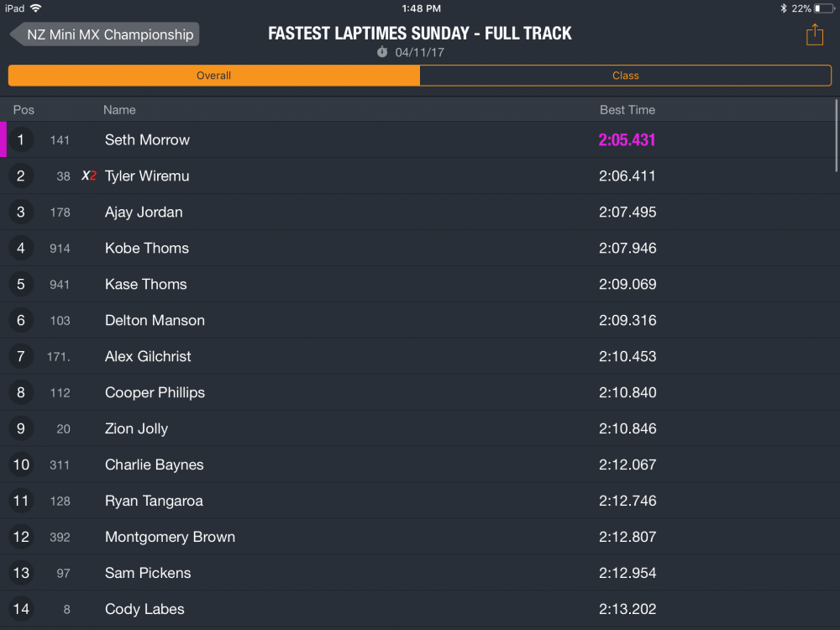Tap the share icon in top right
Image resolution: width=840 pixels, height=630 pixels.
(814, 34)
